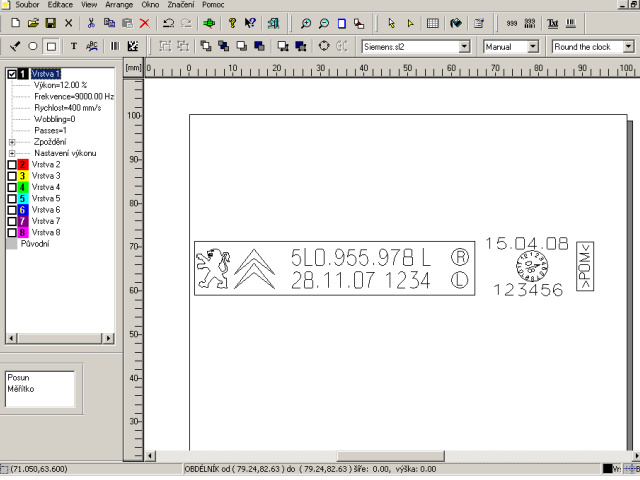Click the red Vrstva 2 color swatch
The height and width of the screenshot is (480, 640).
[x=23, y=164]
